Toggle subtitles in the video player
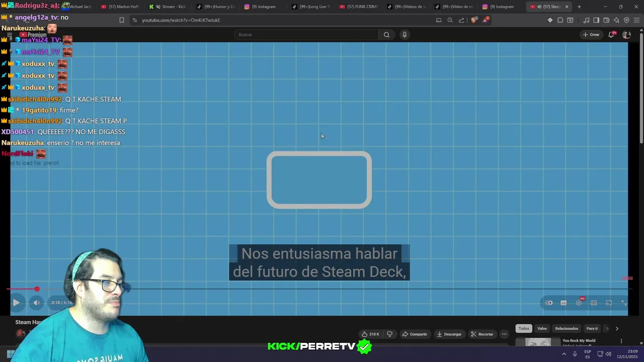 click(563, 303)
